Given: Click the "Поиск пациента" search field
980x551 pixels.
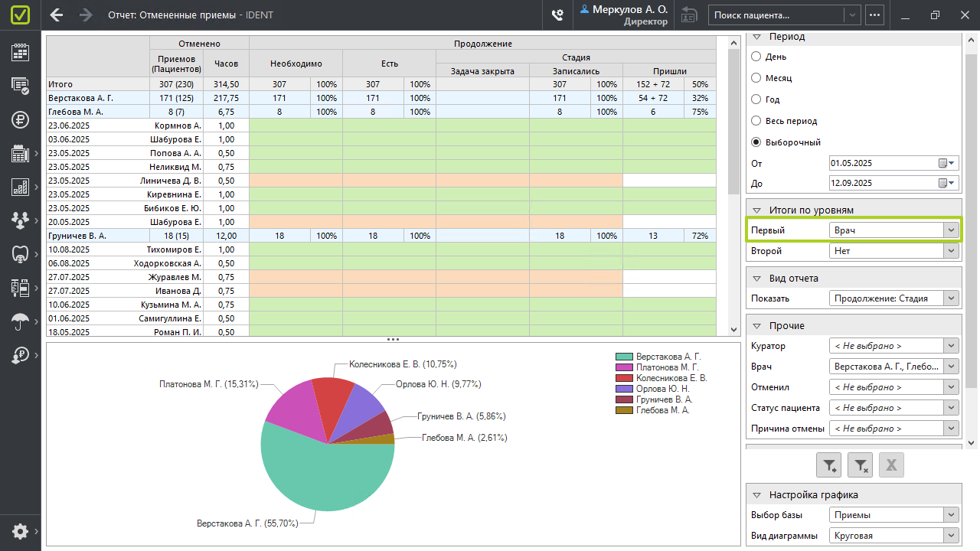Looking at the screenshot, I should coord(776,15).
